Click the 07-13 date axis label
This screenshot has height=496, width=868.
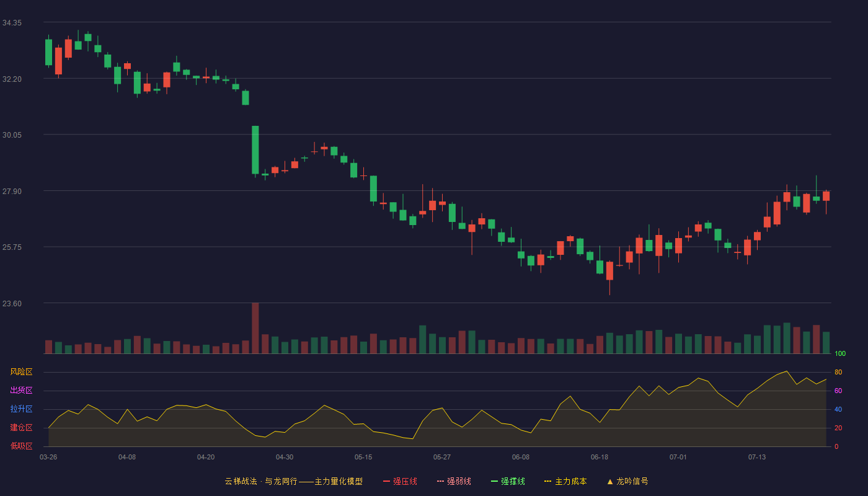[757, 457]
